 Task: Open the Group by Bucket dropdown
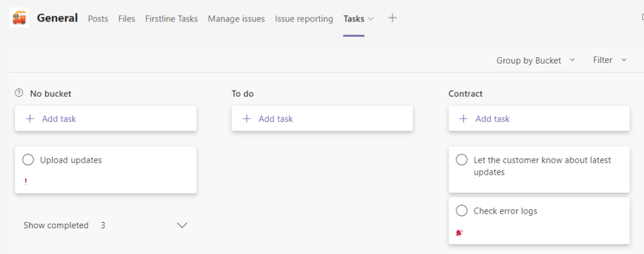point(535,60)
